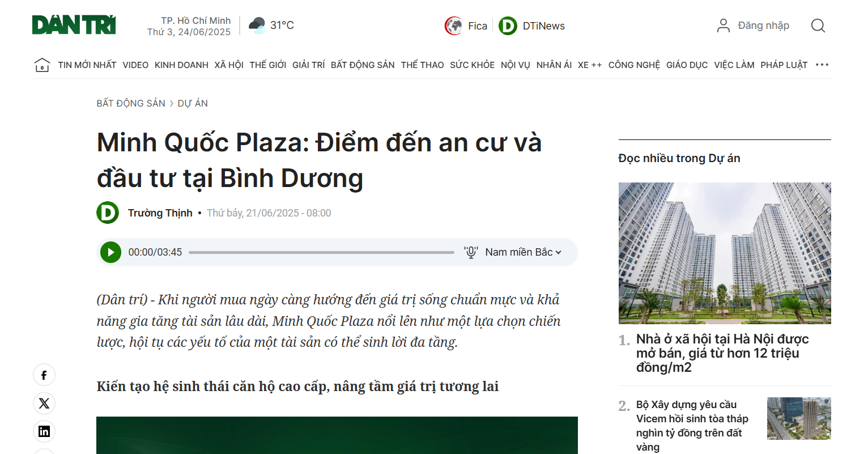Open the Fica globe icon
Screen dimensions: 868x454
click(x=453, y=26)
